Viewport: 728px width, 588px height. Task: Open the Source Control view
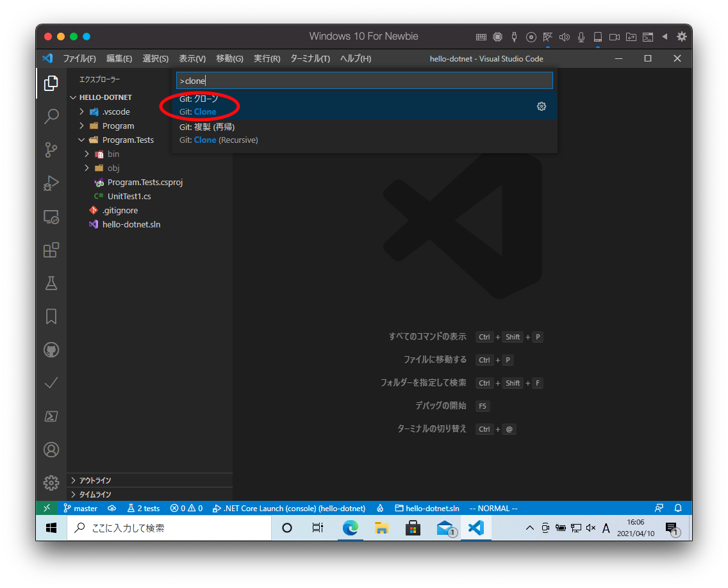pyautogui.click(x=51, y=149)
